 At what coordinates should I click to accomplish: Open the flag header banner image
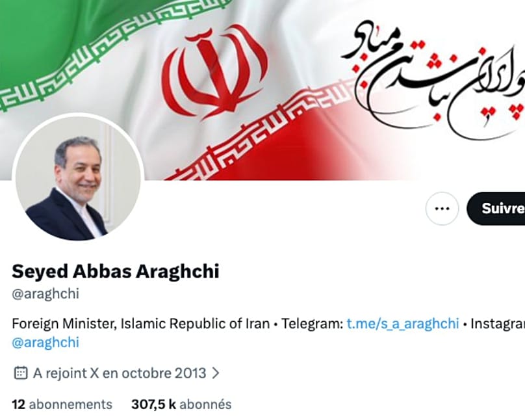(262, 90)
